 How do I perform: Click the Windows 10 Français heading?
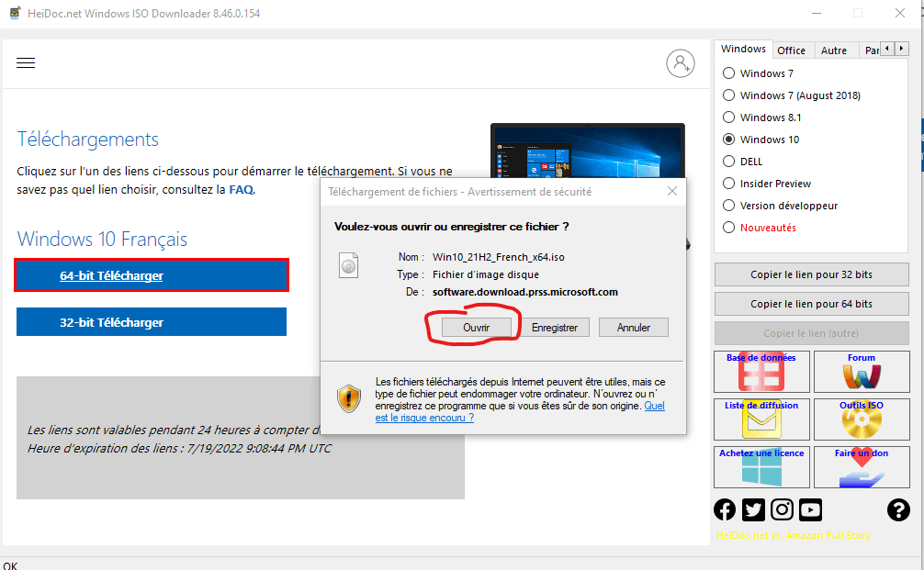102,239
